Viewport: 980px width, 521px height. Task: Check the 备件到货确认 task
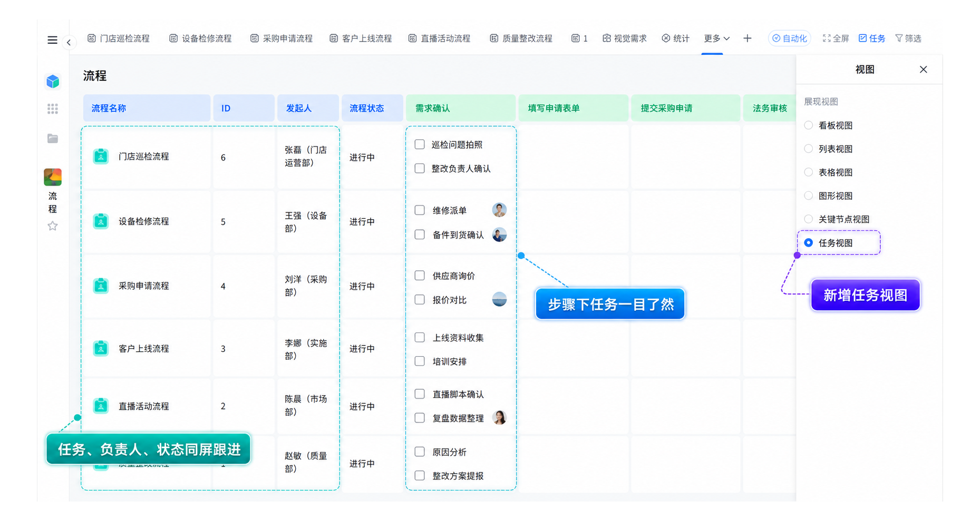pyautogui.click(x=420, y=234)
